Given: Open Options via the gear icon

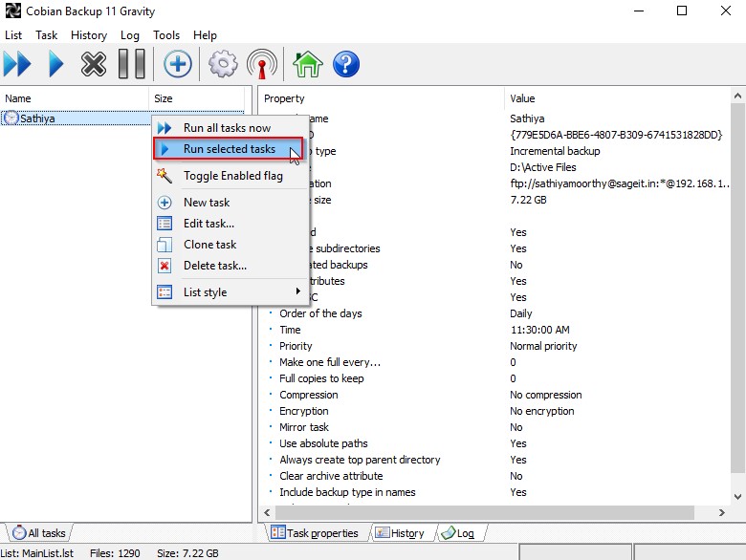Looking at the screenshot, I should (223, 64).
